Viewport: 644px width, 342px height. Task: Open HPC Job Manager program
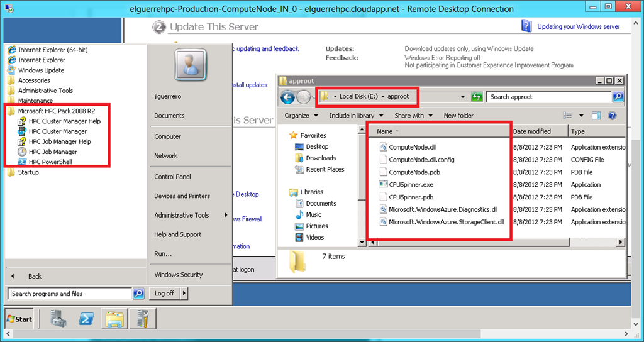pos(53,152)
